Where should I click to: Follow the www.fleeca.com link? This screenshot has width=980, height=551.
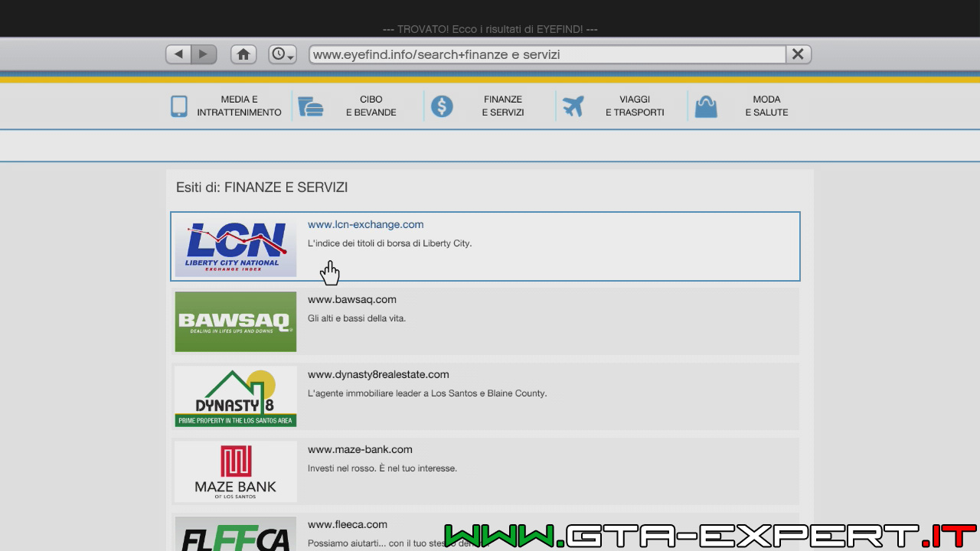pyautogui.click(x=348, y=524)
